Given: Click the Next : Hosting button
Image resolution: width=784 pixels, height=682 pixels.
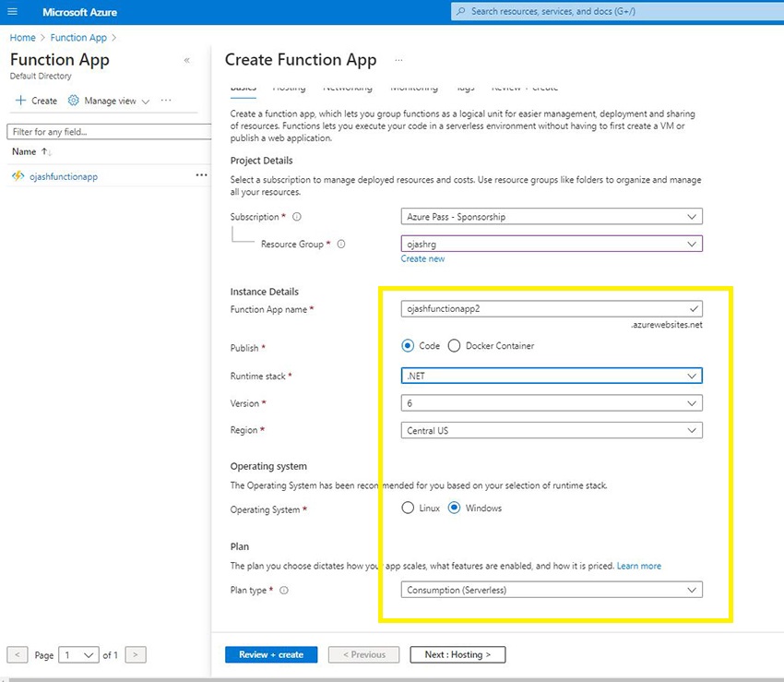Looking at the screenshot, I should click(457, 654).
